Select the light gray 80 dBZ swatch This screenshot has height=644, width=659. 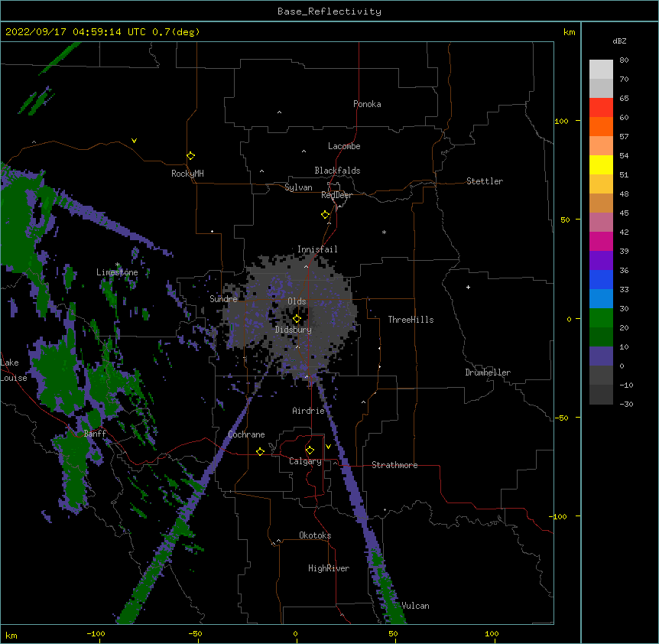coord(601,70)
